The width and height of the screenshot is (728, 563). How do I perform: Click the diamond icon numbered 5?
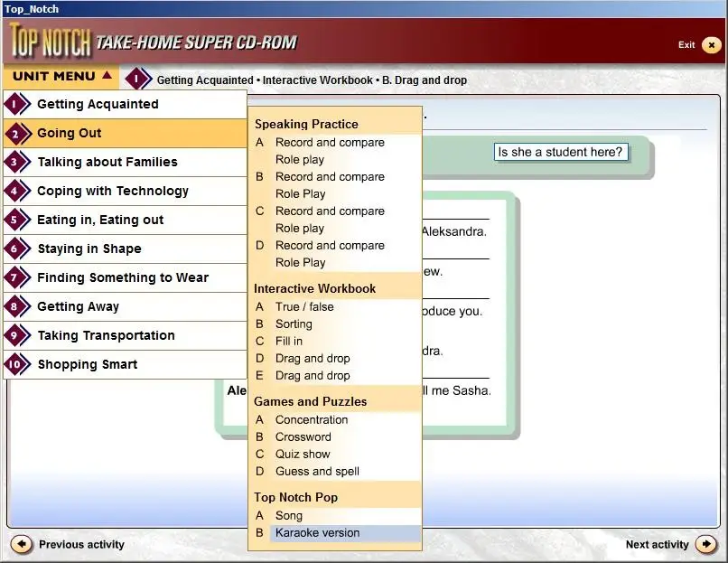(17, 220)
